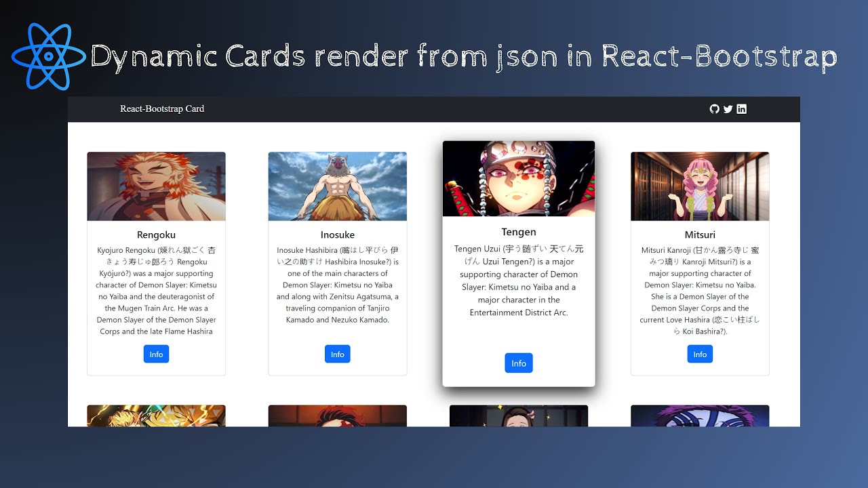Open the GitHub icon link in navbar
The image size is (868, 488).
point(714,109)
